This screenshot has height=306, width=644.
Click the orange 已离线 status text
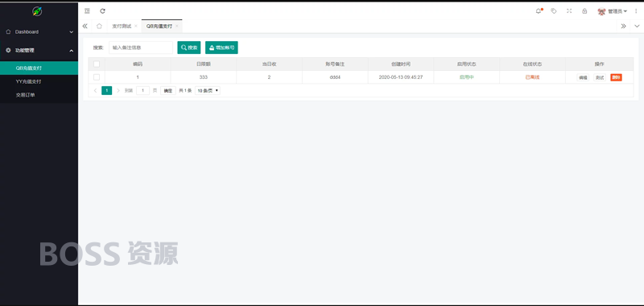pos(532,77)
